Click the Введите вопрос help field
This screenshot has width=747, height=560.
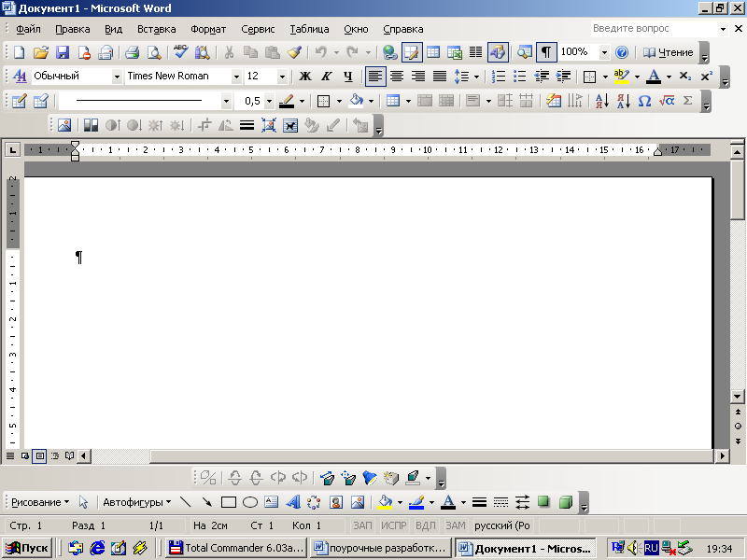[655, 29]
